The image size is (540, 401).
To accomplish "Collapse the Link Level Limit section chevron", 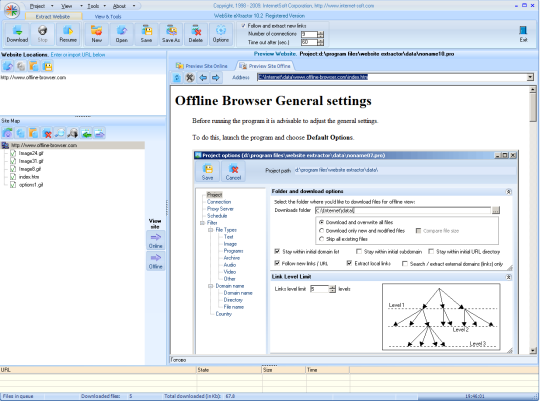I will tap(508, 277).
